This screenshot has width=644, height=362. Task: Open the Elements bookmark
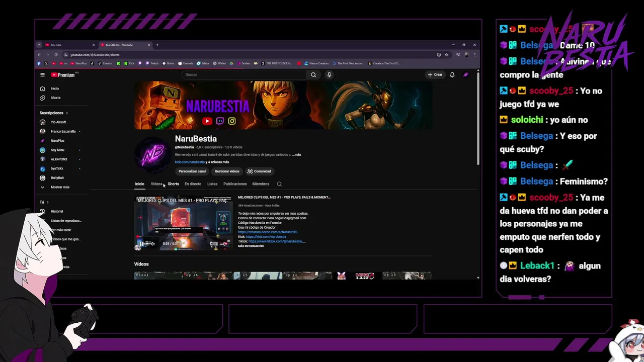[x=185, y=63]
